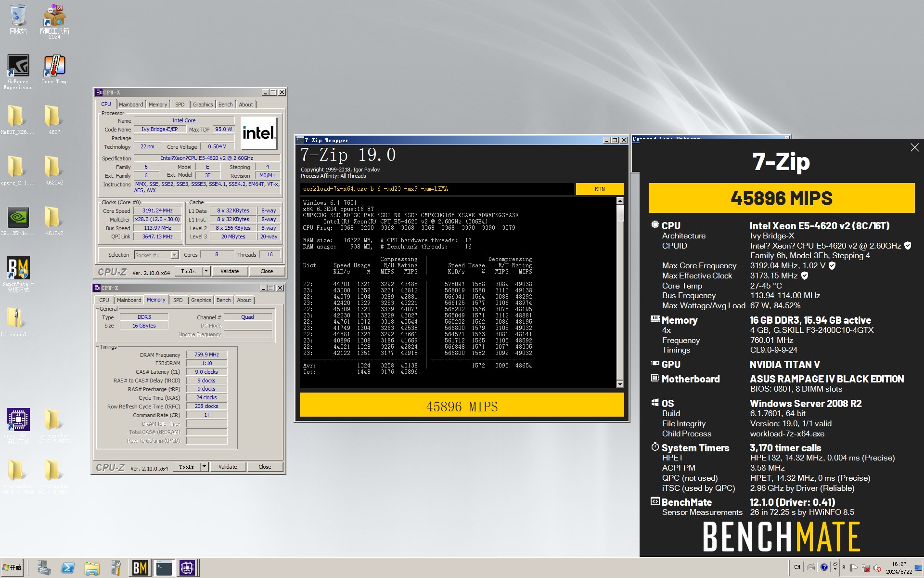Show hidden tray icons arrow

pyautogui.click(x=844, y=567)
